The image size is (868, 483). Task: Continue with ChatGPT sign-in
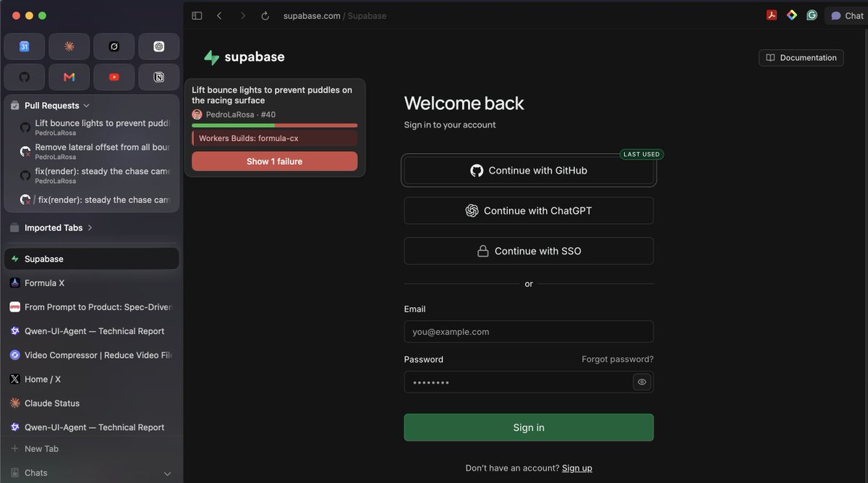tap(529, 210)
